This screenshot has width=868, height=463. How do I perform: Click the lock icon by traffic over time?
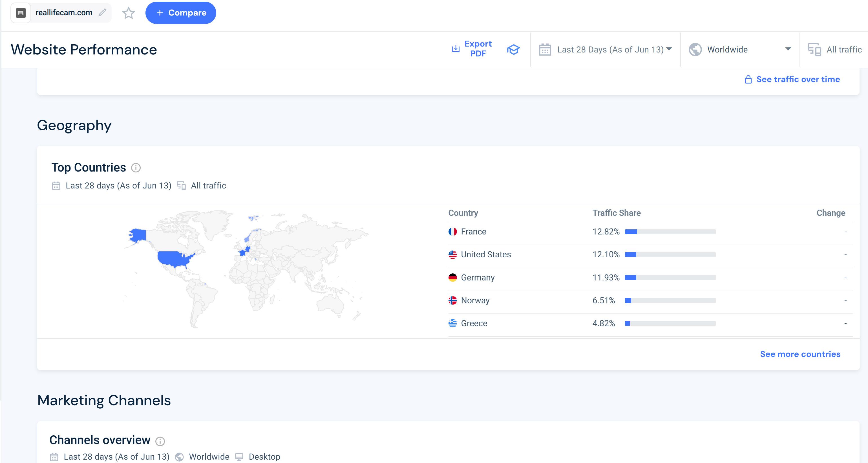(748, 80)
